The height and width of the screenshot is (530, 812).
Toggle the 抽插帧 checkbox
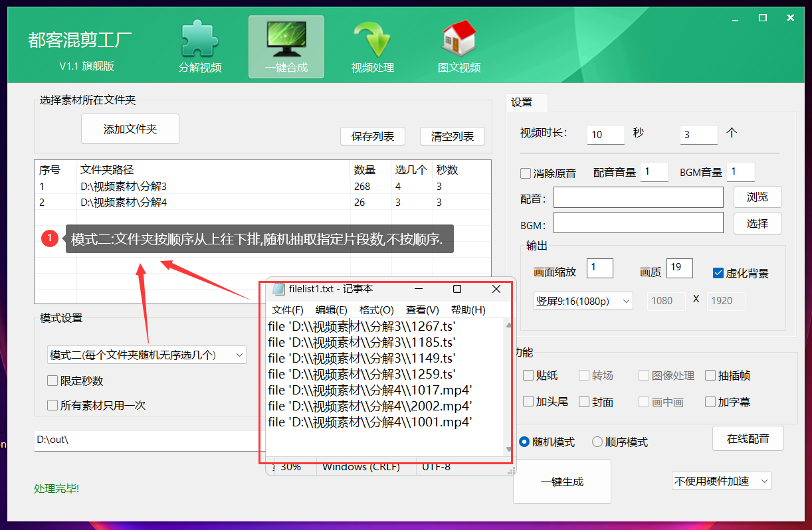click(x=710, y=375)
